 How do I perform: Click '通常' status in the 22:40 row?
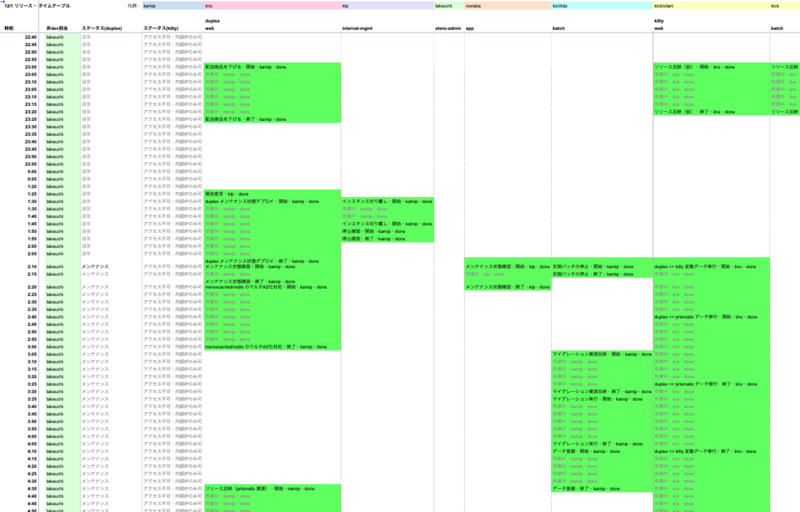tap(86, 37)
